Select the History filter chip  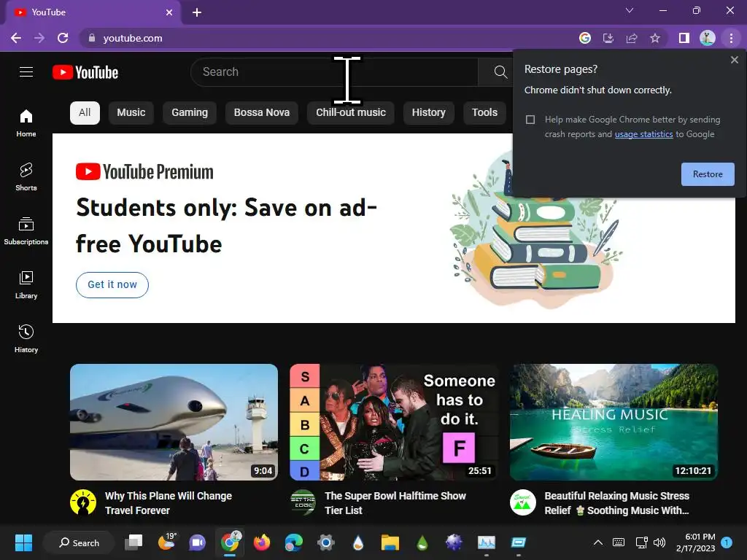pos(429,113)
